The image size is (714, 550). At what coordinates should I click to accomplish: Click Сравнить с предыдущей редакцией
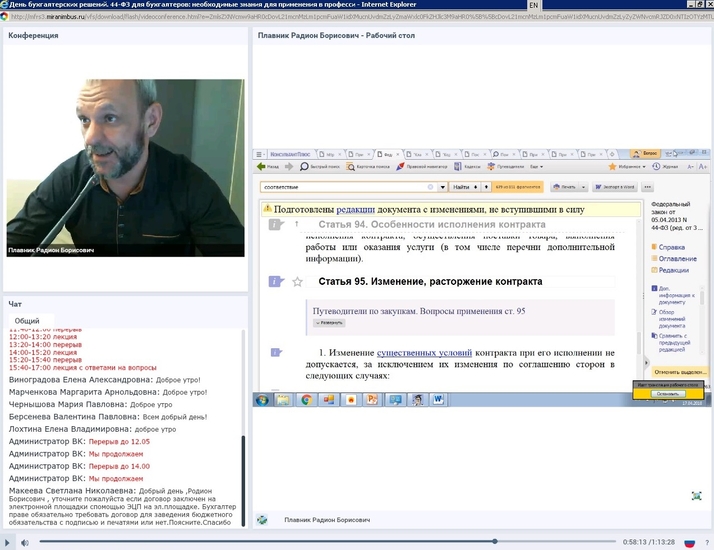coord(671,342)
